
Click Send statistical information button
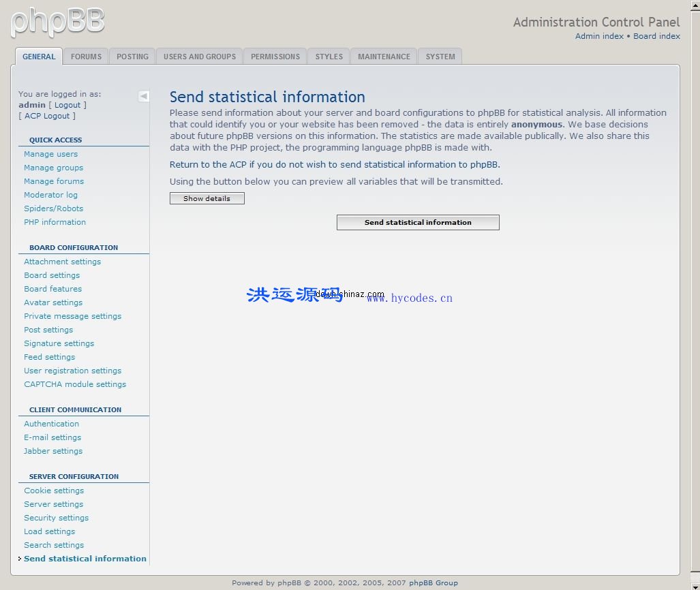tap(418, 222)
